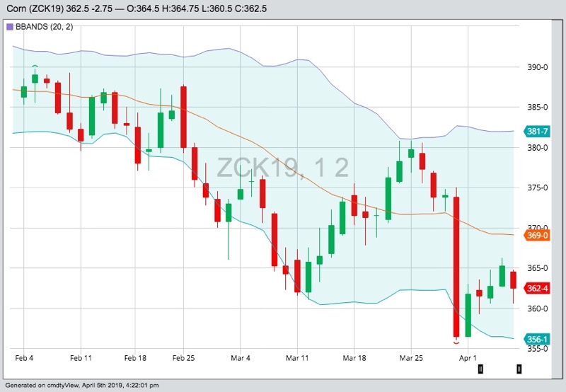The height and width of the screenshot is (392, 566).
Task: Click the tall red candle at Feb 25
Action: click(184, 116)
